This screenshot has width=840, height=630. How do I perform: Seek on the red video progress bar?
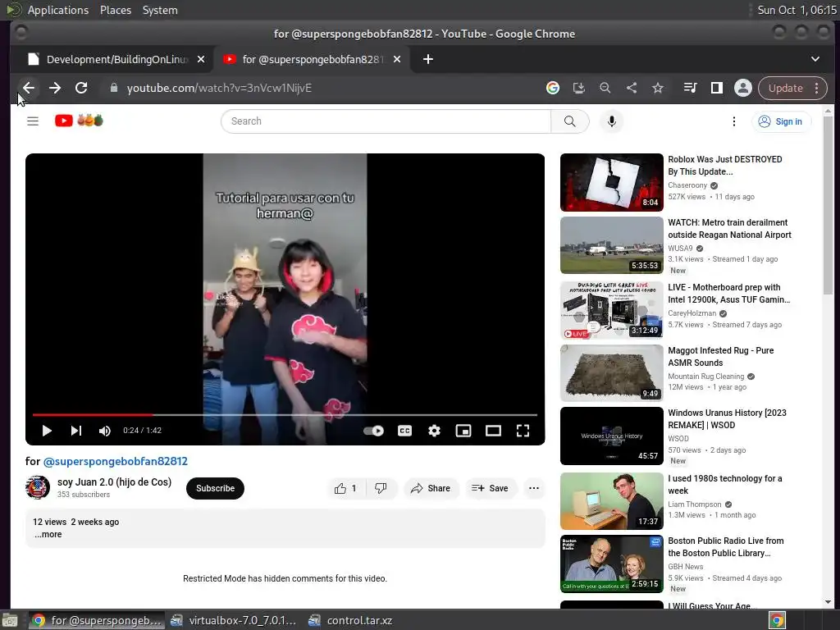[285, 414]
